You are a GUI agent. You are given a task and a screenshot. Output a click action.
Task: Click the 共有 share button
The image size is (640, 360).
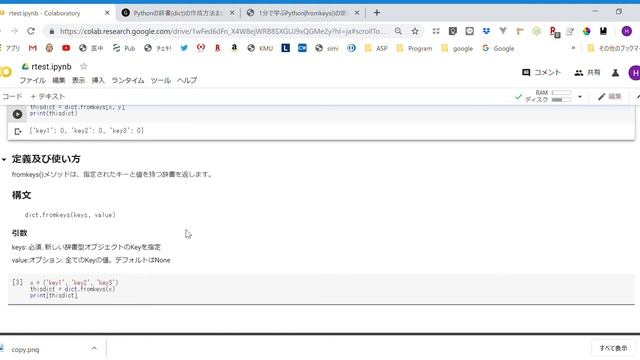tap(587, 73)
